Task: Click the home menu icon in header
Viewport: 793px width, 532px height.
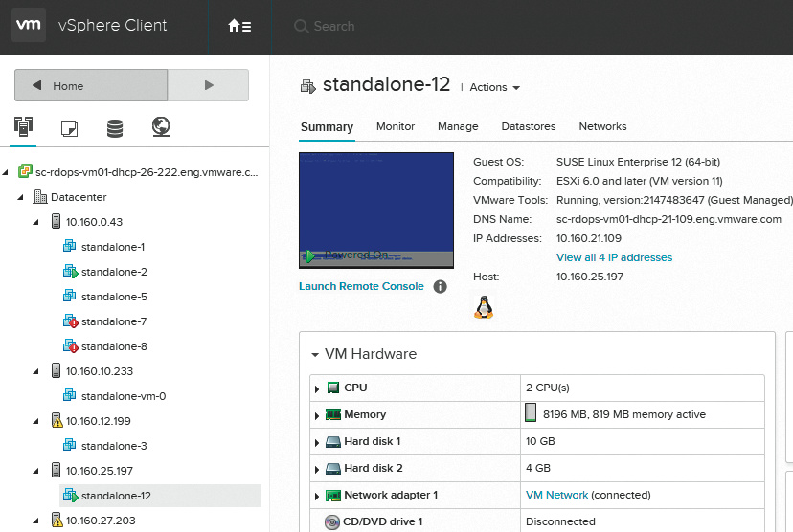Action: pos(239,26)
